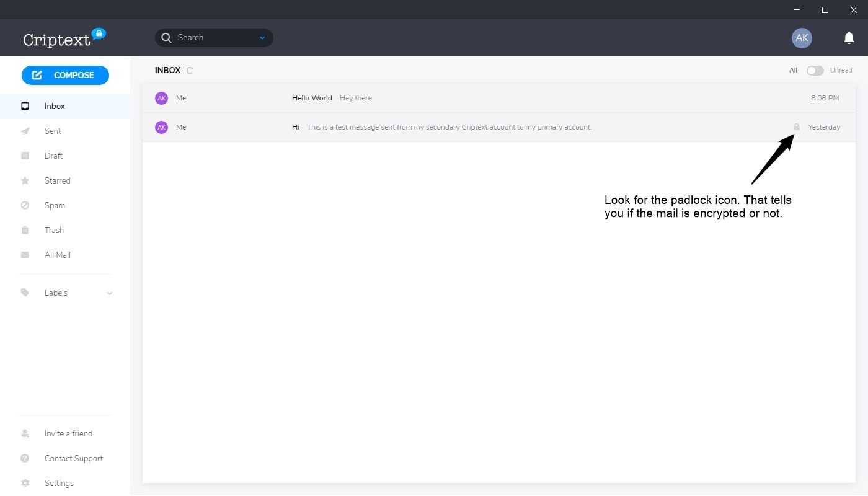
Task: Click the Spam blocked icon
Action: click(25, 205)
